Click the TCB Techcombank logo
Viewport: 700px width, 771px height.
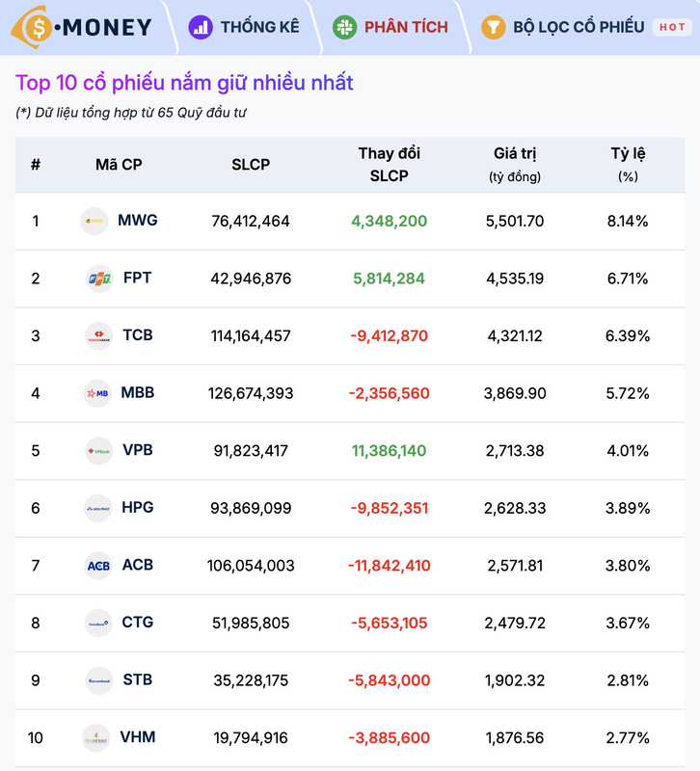(x=99, y=335)
